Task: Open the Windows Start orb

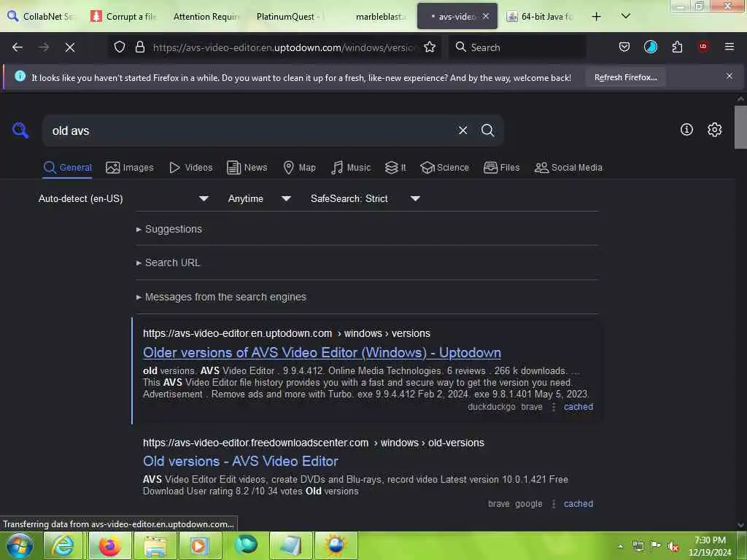Action: tap(20, 545)
